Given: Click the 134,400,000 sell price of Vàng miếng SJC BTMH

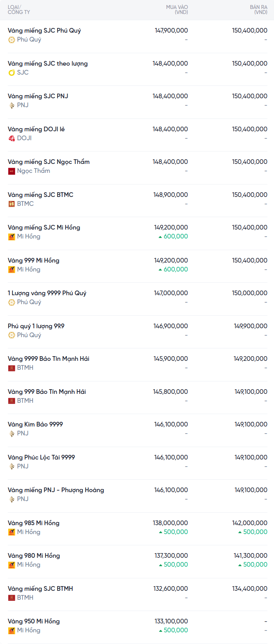Looking at the screenshot, I should pyautogui.click(x=250, y=588).
